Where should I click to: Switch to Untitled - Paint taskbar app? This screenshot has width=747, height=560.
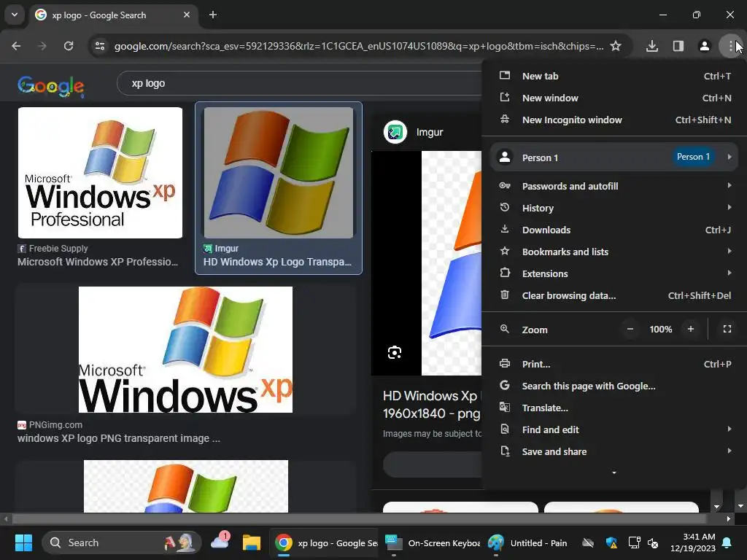tap(527, 542)
